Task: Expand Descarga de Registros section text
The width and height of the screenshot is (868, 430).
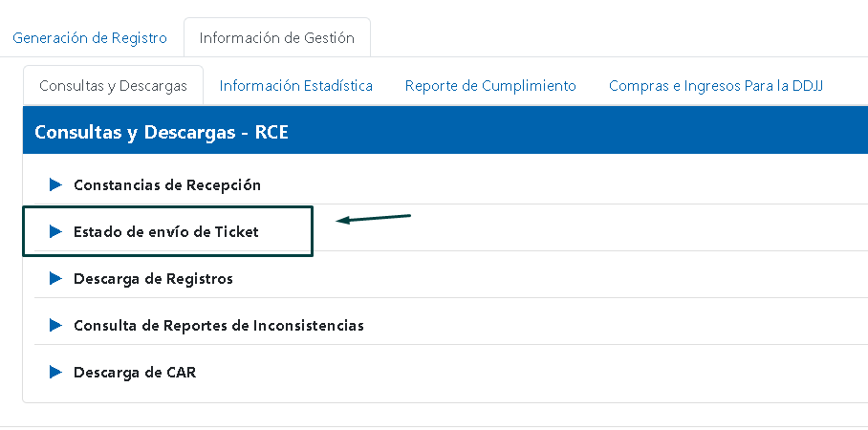Action: [153, 278]
